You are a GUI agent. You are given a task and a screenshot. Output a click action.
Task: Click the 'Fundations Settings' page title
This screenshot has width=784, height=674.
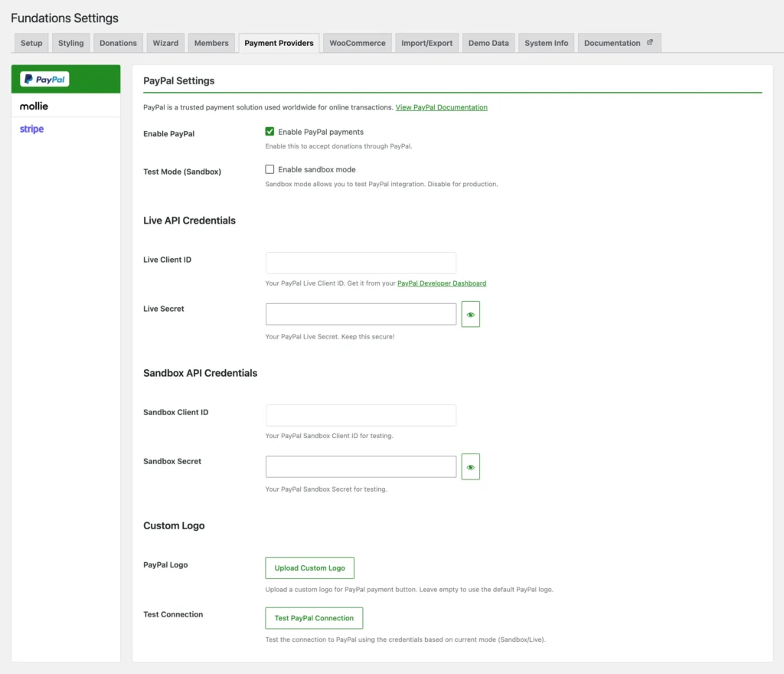(65, 18)
